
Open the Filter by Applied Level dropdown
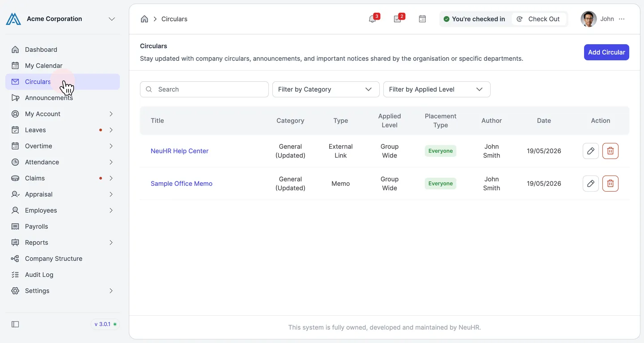pyautogui.click(x=437, y=89)
